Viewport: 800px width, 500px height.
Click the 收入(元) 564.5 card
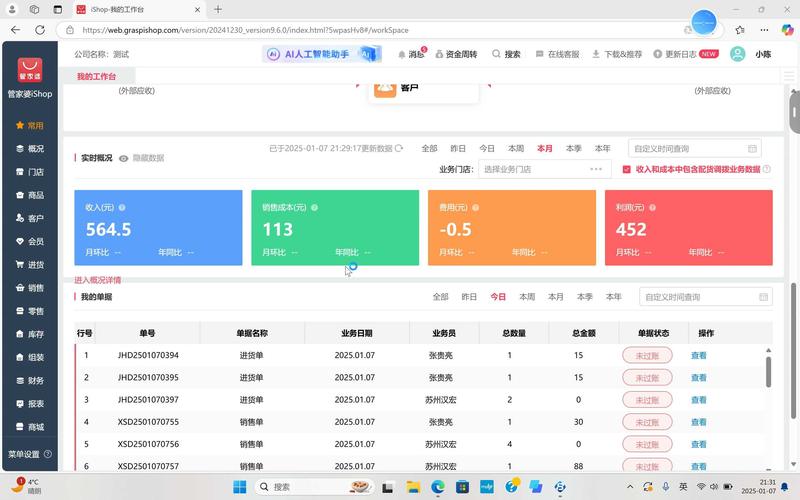point(158,228)
